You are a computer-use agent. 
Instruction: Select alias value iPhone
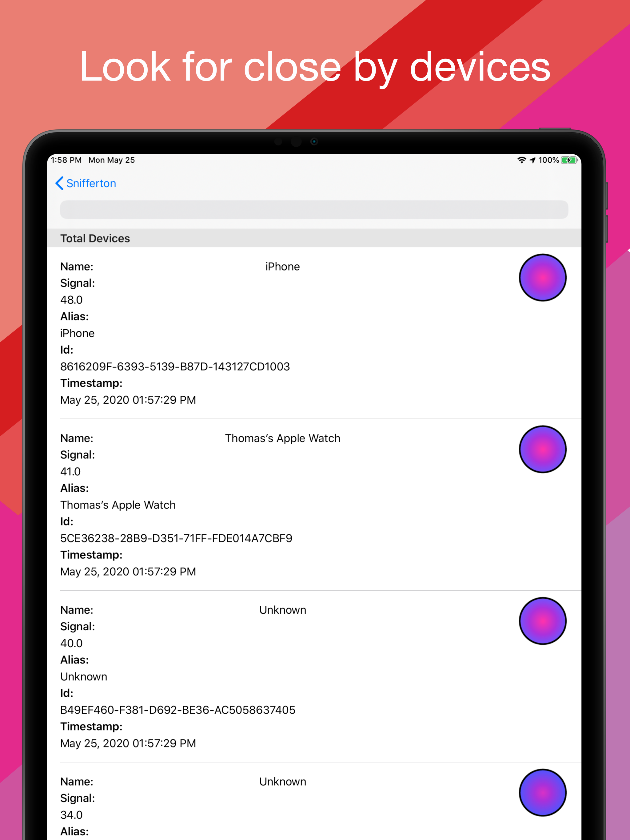click(x=78, y=333)
